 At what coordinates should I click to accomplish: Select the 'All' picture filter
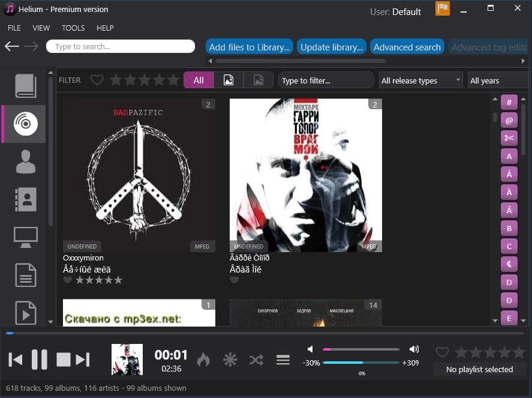click(x=199, y=80)
